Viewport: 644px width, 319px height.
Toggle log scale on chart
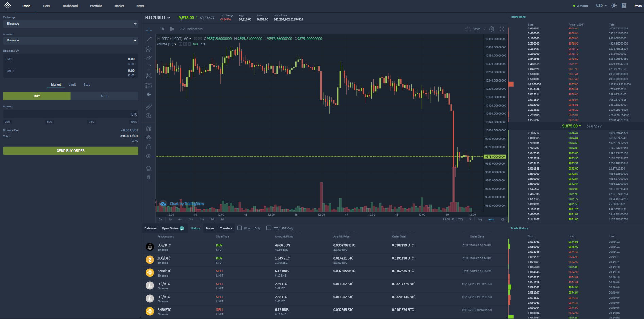tap(480, 219)
